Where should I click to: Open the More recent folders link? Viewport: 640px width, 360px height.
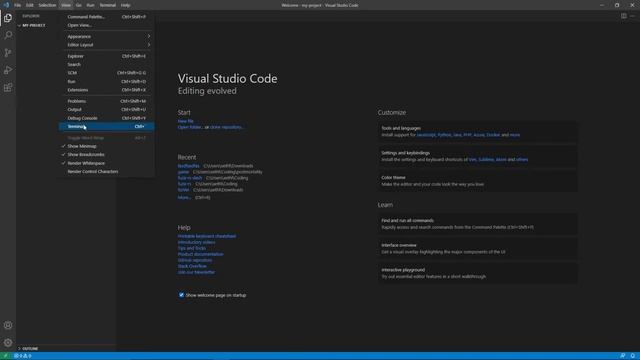pos(184,198)
